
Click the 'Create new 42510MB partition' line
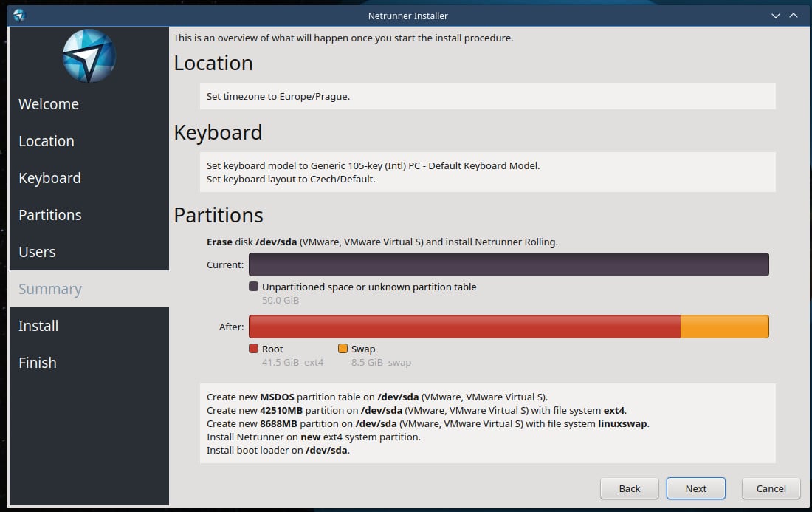tap(416, 411)
